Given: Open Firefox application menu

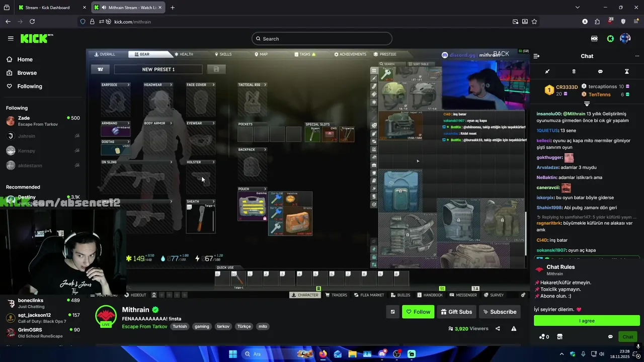Looking at the screenshot, I should 636,22.
